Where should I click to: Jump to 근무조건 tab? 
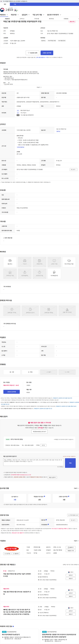pos(22,19)
